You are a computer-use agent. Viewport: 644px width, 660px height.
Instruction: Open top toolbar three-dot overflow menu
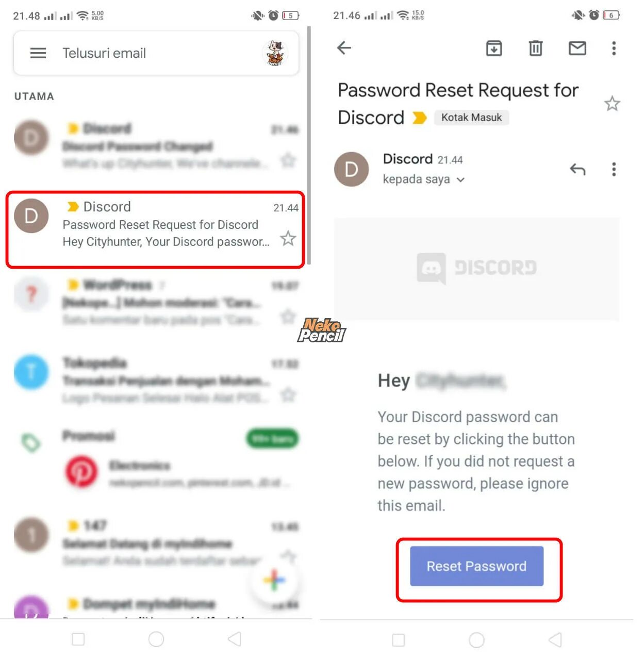pos(614,48)
